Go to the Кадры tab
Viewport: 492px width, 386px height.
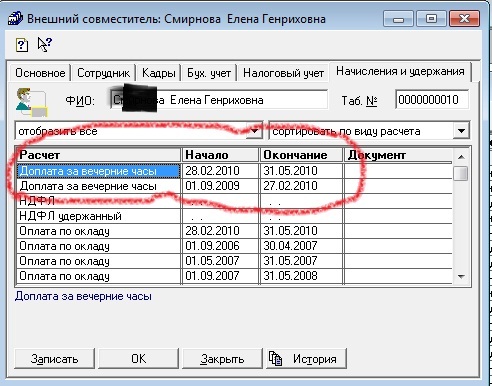[x=158, y=73]
